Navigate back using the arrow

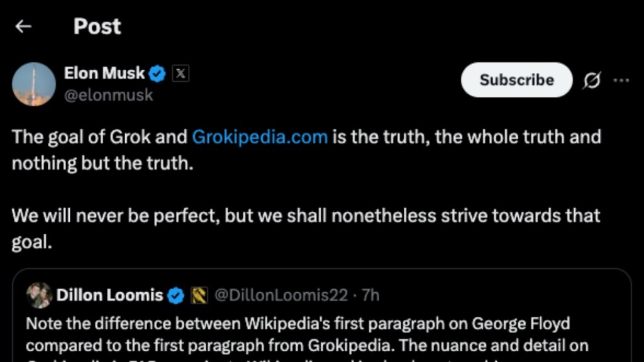[x=23, y=26]
